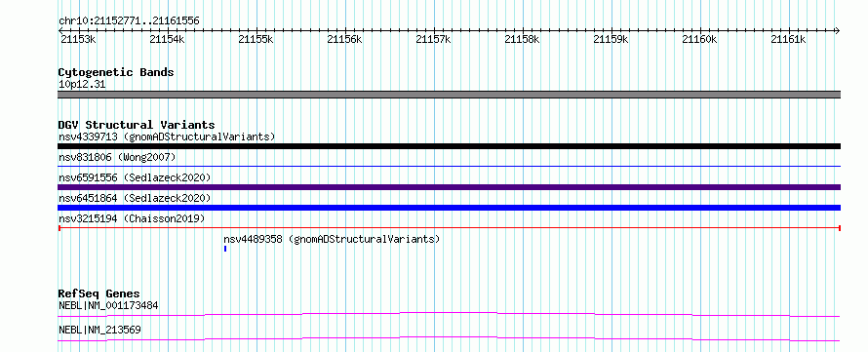Select the black nsv4339713 variant bar
Screen dimensions: 868x352
(x=449, y=146)
